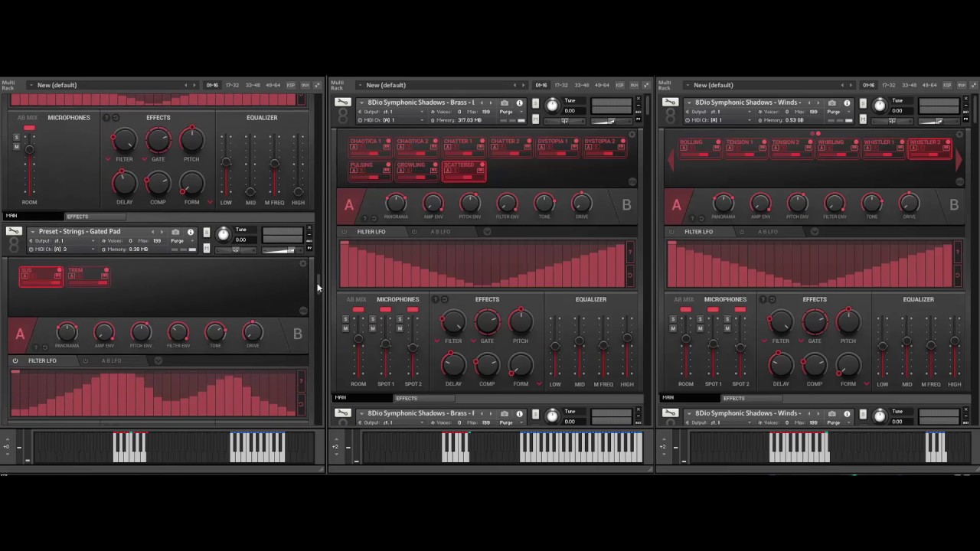Click the AB MIX label in the Brass panel
Screen dimensions: 980x551
tap(356, 299)
